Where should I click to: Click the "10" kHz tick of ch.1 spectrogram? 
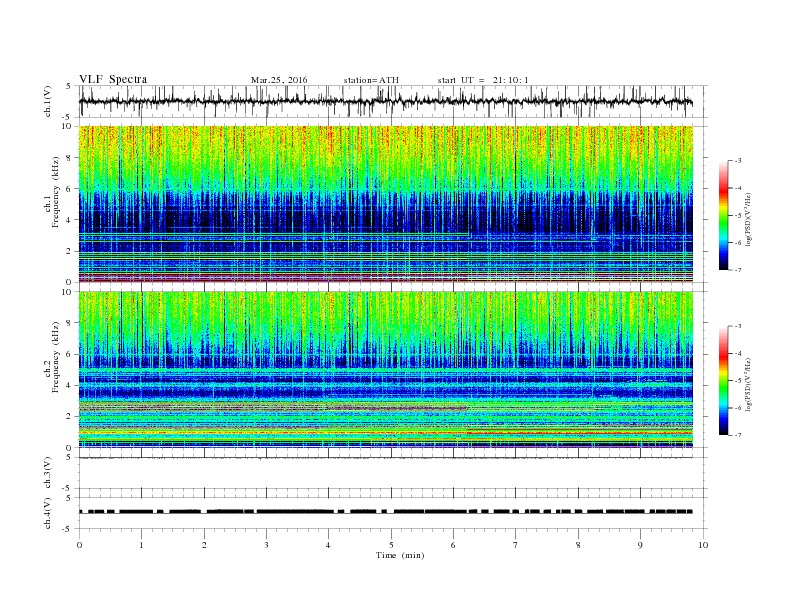(67, 126)
